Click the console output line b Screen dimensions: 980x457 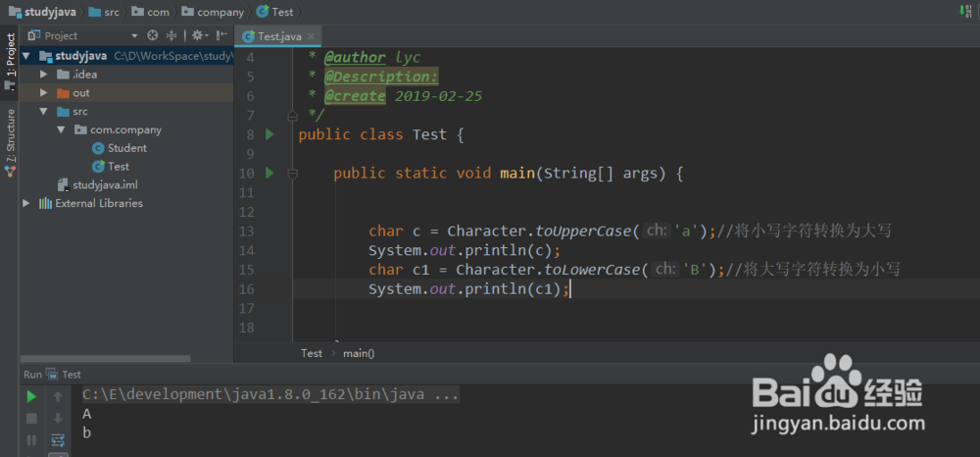87,432
